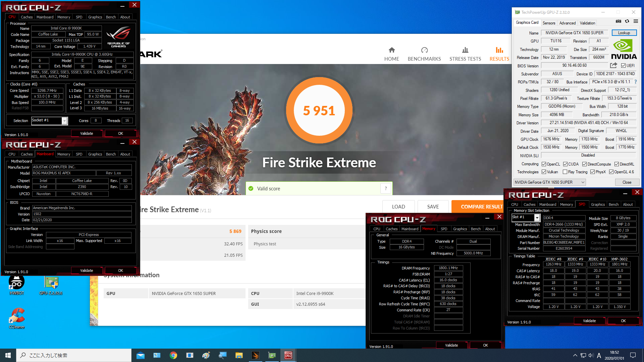The image size is (644, 362).
Task: Click COMPARE RESULT button in 3DMark
Action: click(x=478, y=207)
